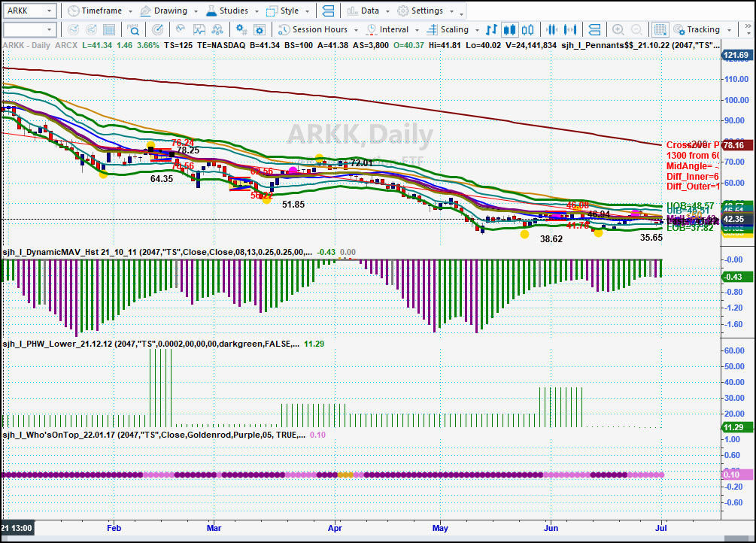Click the Scaling axis icon
The height and width of the screenshot is (543, 756).
pyautogui.click(x=433, y=30)
